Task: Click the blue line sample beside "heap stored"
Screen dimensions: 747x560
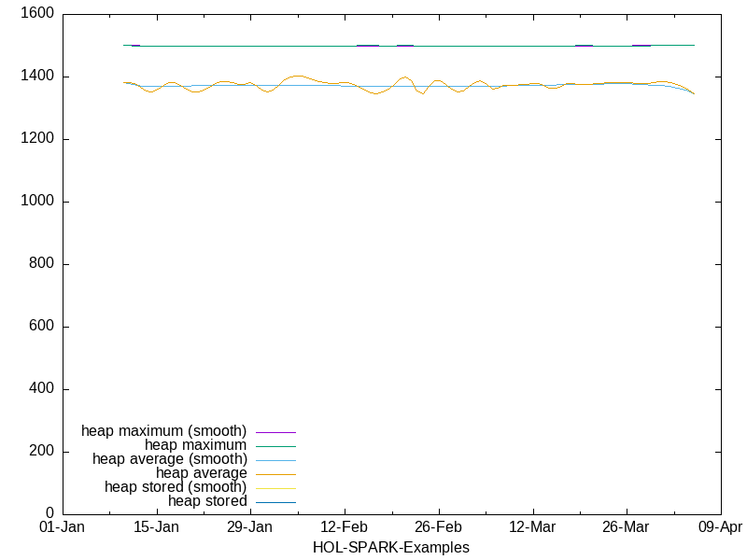Action: click(275, 502)
